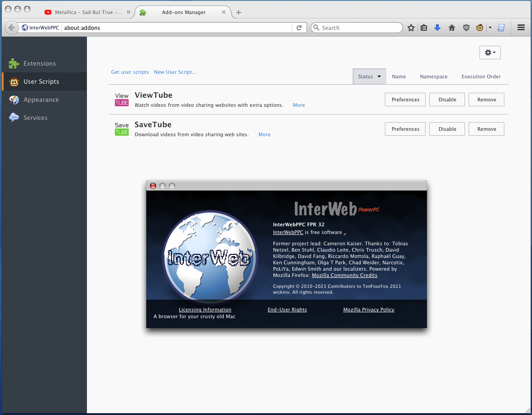Switch to the Metallica YouTube tab
Viewport: 532px width, 415px height.
coord(87,12)
